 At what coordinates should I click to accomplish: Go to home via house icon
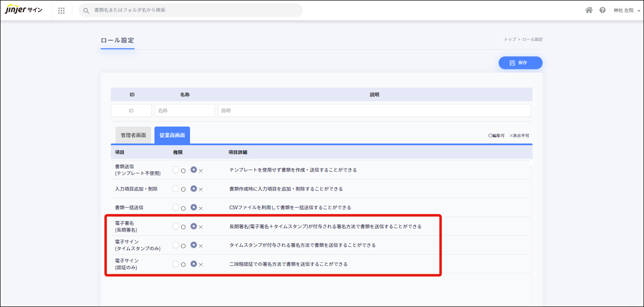coord(589,10)
